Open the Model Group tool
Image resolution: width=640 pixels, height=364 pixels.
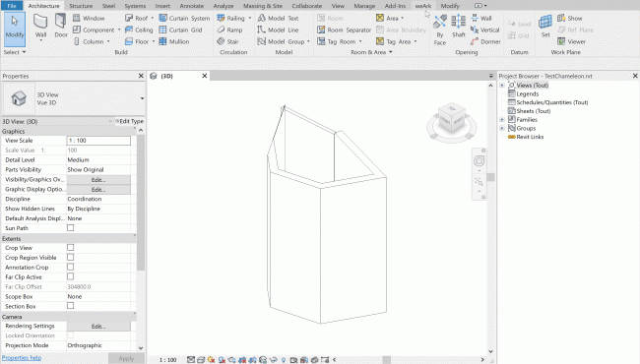(x=281, y=41)
